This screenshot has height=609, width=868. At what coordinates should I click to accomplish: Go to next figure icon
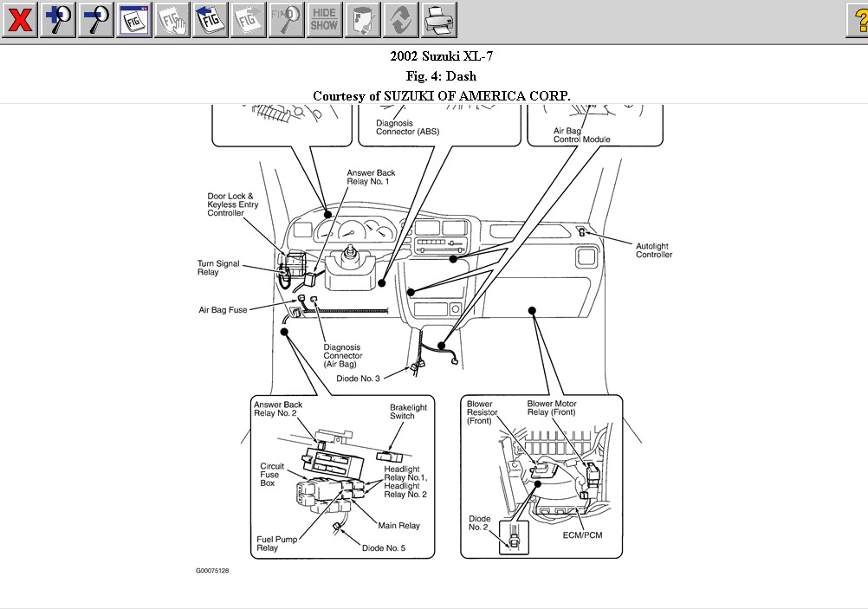click(x=249, y=20)
